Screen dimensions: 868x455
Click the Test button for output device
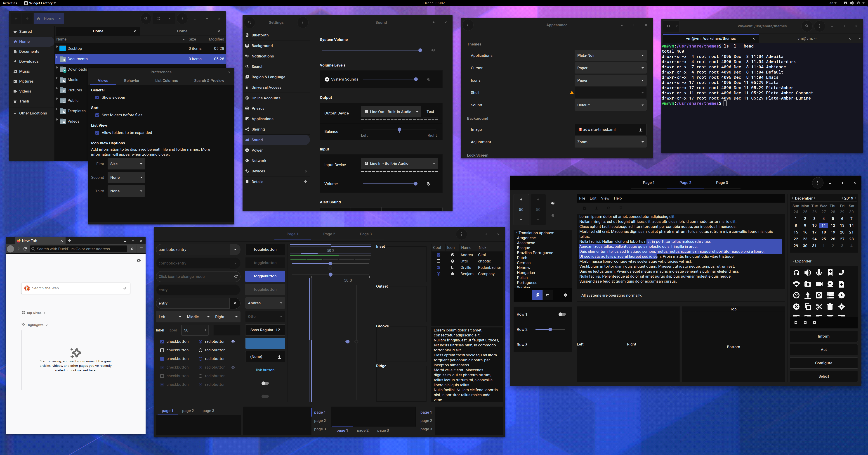[x=430, y=112]
